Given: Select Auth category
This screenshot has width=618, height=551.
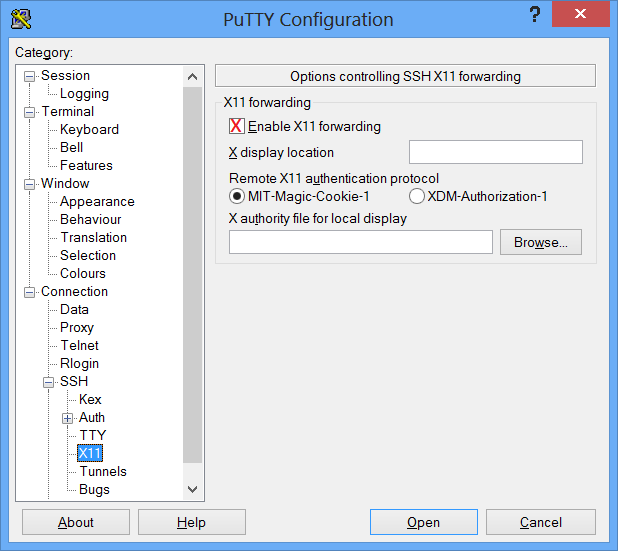Looking at the screenshot, I should click(x=92, y=417).
